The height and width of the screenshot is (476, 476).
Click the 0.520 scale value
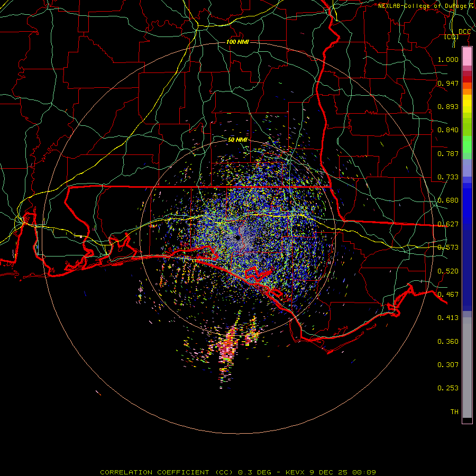448,271
